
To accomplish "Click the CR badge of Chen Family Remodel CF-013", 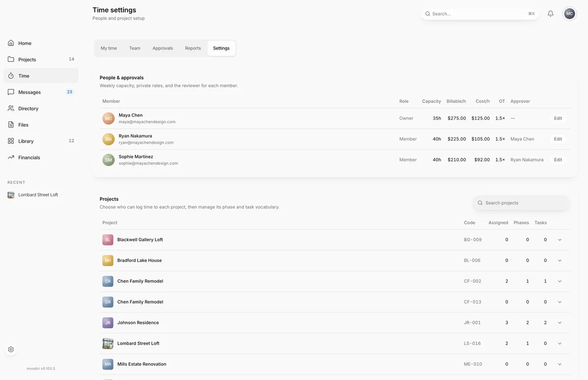I will point(108,302).
